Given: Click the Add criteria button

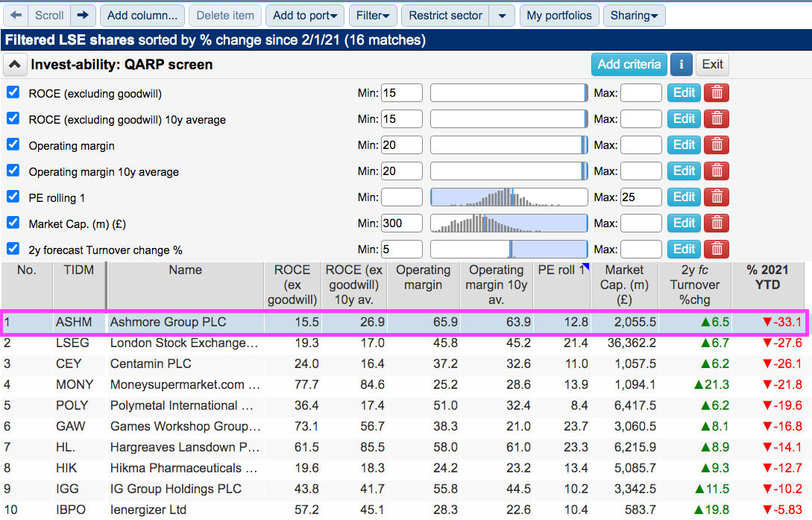Looking at the screenshot, I should coord(629,64).
